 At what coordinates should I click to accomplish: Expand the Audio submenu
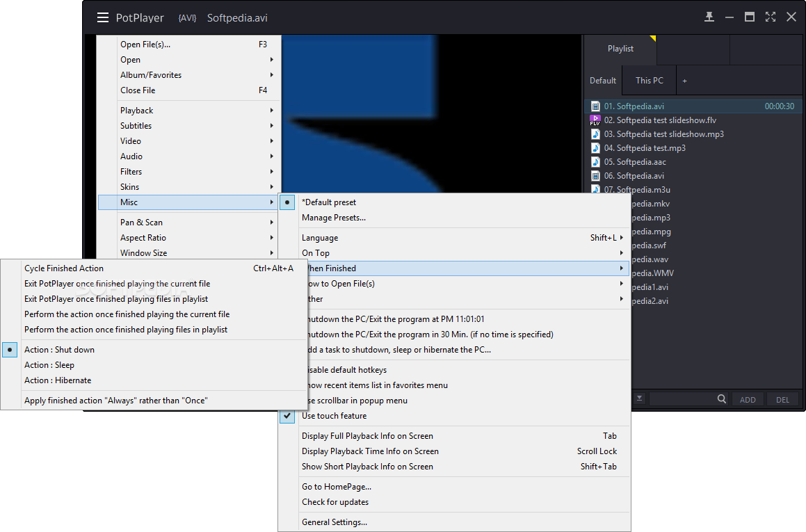point(188,156)
